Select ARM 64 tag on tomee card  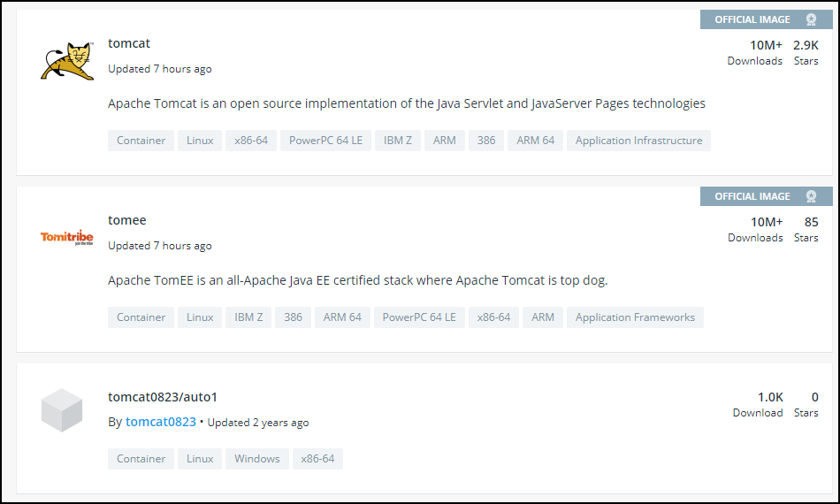(342, 317)
